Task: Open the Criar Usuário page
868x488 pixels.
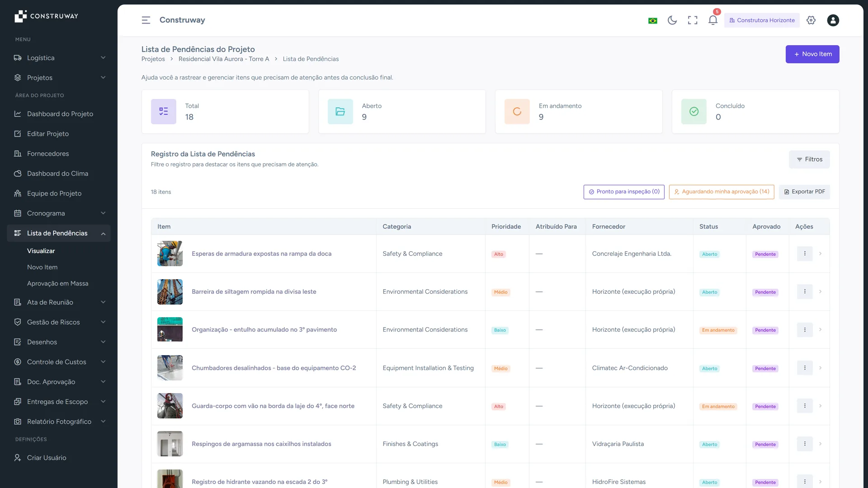Action: [59, 458]
